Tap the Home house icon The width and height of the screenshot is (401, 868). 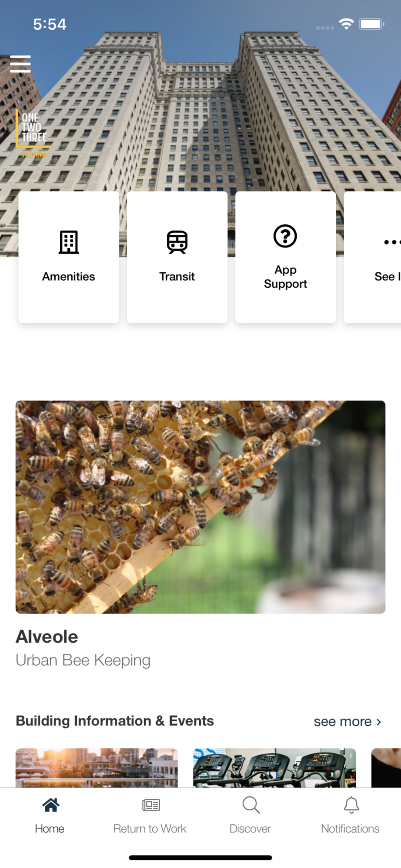click(x=50, y=805)
